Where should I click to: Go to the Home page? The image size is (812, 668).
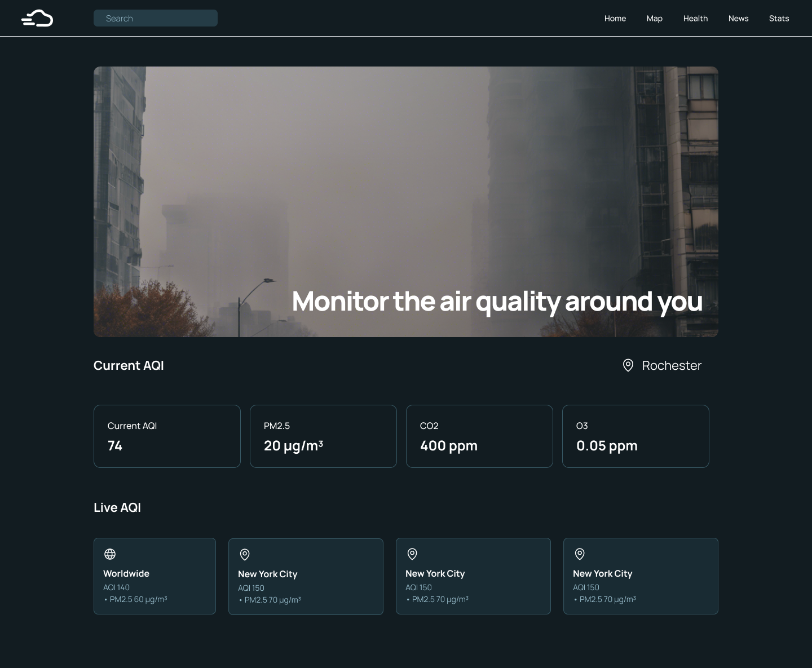[615, 18]
